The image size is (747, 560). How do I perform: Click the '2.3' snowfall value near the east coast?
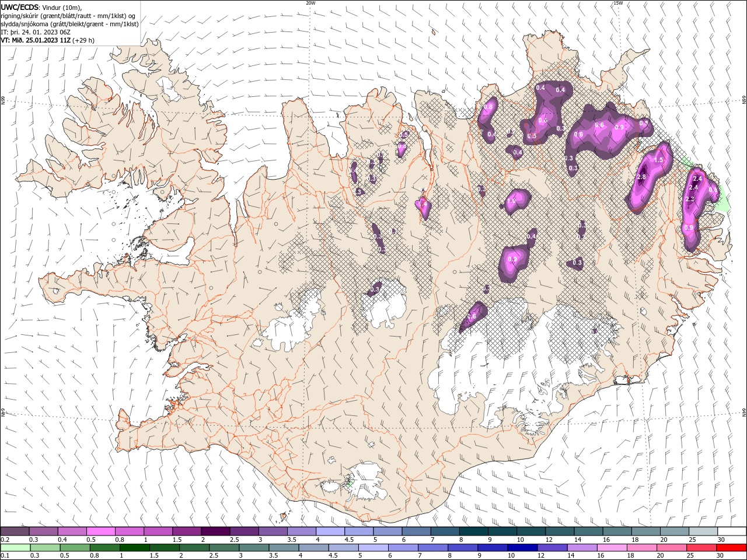click(689, 199)
